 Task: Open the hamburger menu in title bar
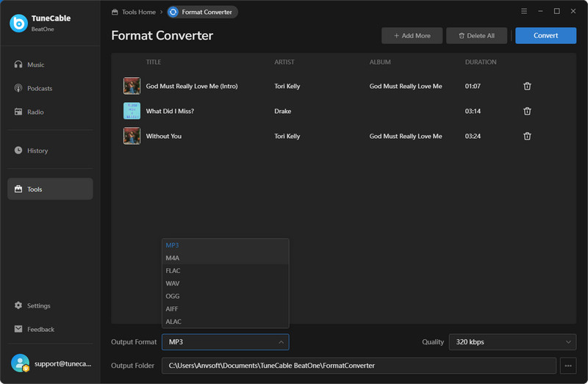(x=524, y=11)
